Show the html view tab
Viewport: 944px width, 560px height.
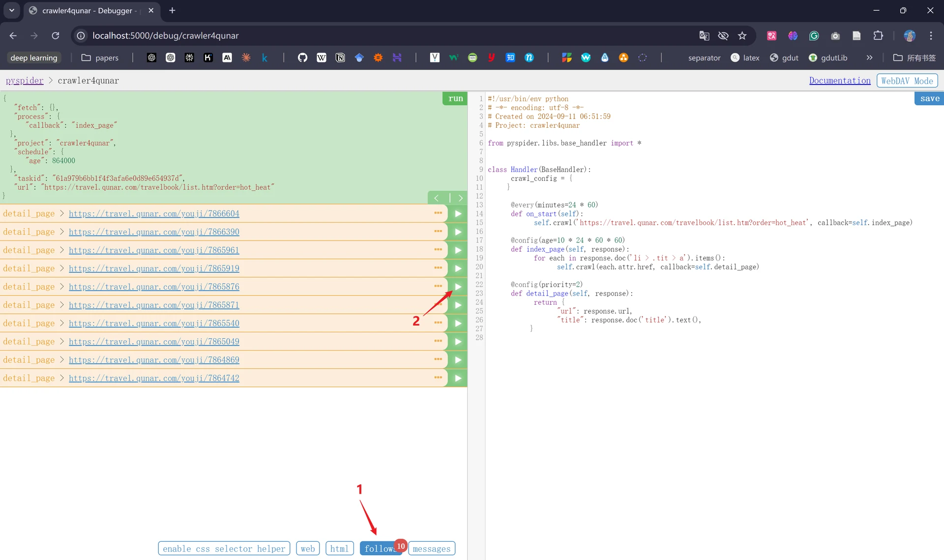pos(339,548)
